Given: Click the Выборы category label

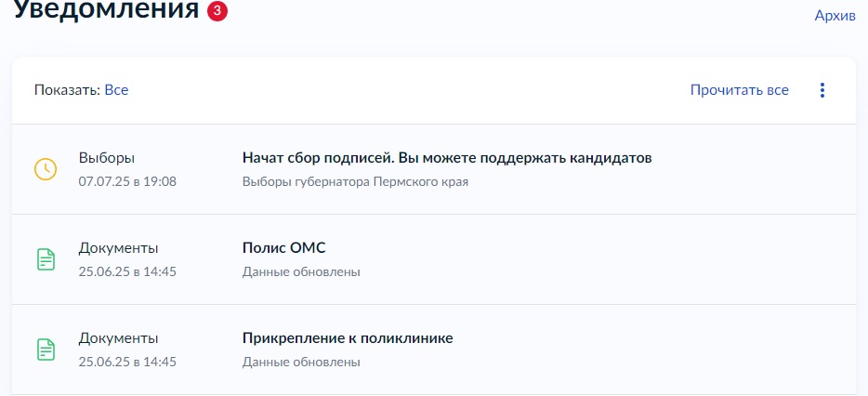Looking at the screenshot, I should pyautogui.click(x=107, y=158).
